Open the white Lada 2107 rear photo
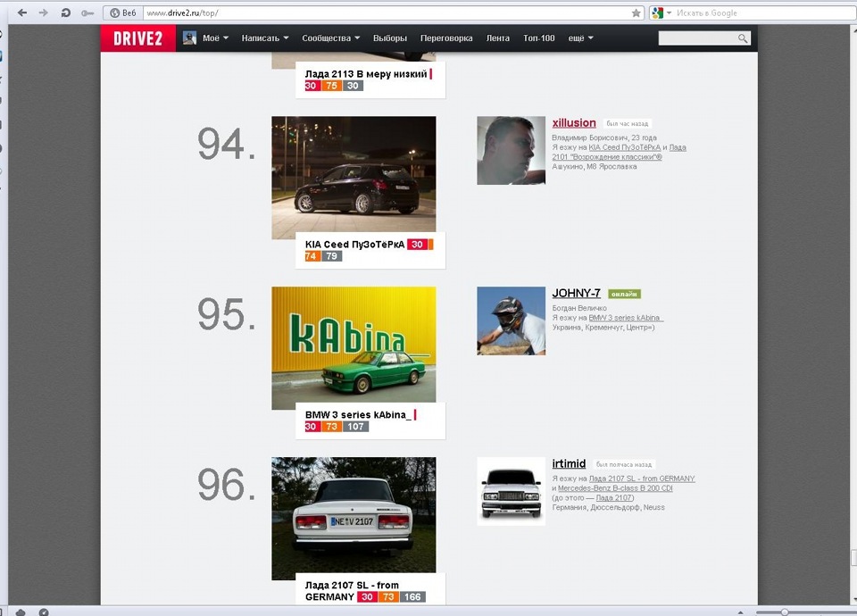The width and height of the screenshot is (857, 616). click(354, 519)
